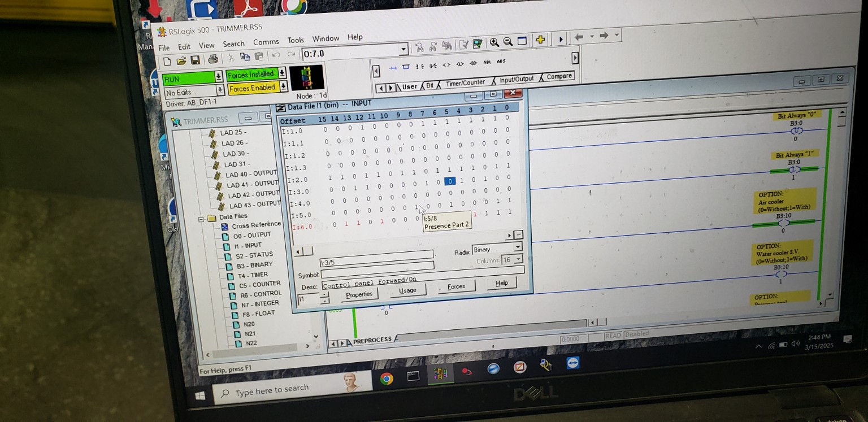
Task: Click the ABL instruction icon on instruction toolbar
Action: click(x=487, y=63)
